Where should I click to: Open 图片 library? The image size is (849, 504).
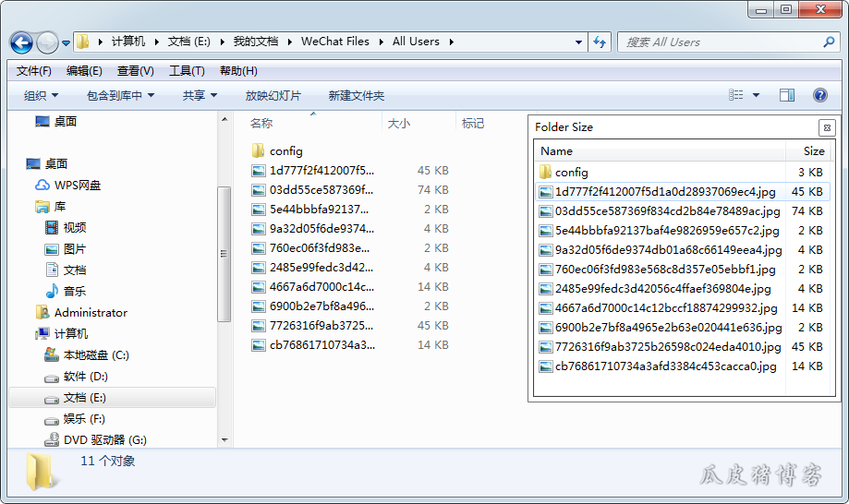(66, 249)
